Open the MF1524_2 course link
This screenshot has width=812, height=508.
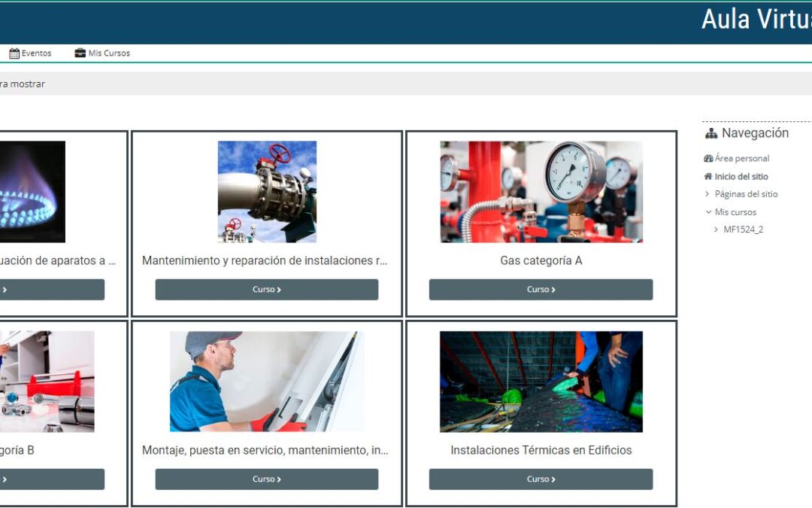[743, 229]
